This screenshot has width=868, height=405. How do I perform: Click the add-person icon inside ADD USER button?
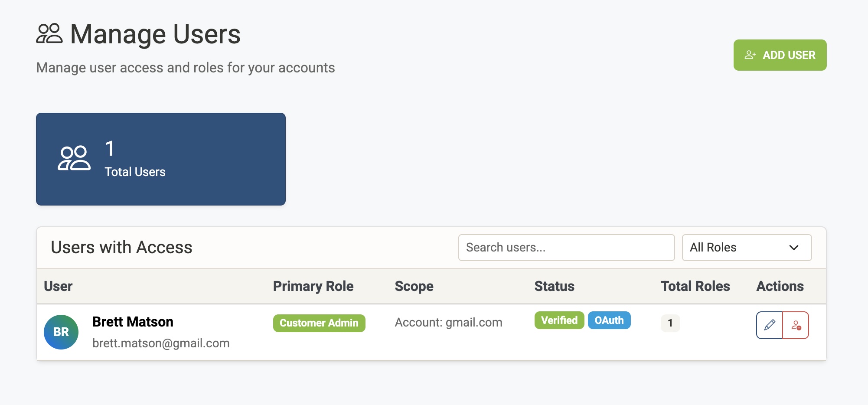pos(751,55)
